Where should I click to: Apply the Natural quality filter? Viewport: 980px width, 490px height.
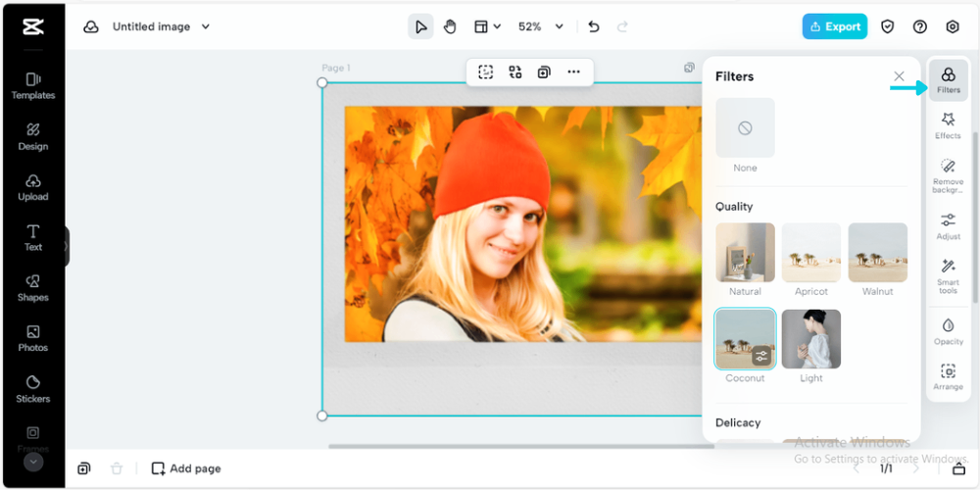pyautogui.click(x=745, y=253)
